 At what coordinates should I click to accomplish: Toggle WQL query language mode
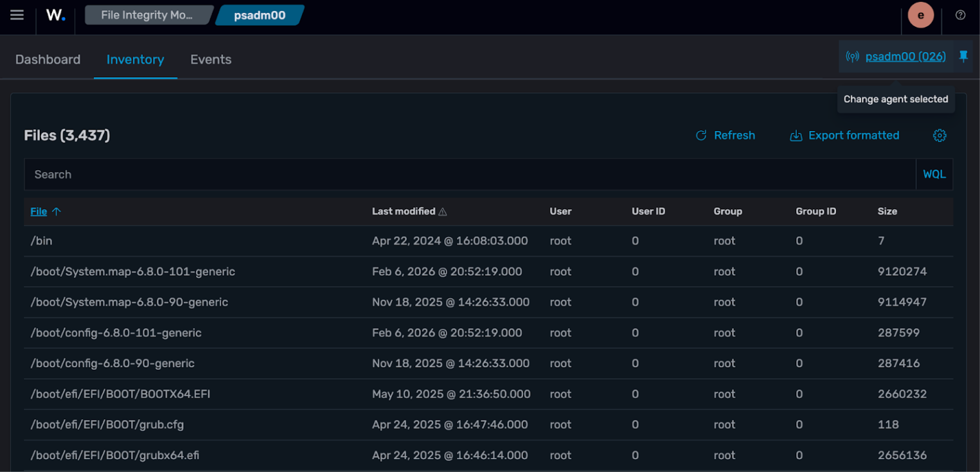click(x=934, y=175)
